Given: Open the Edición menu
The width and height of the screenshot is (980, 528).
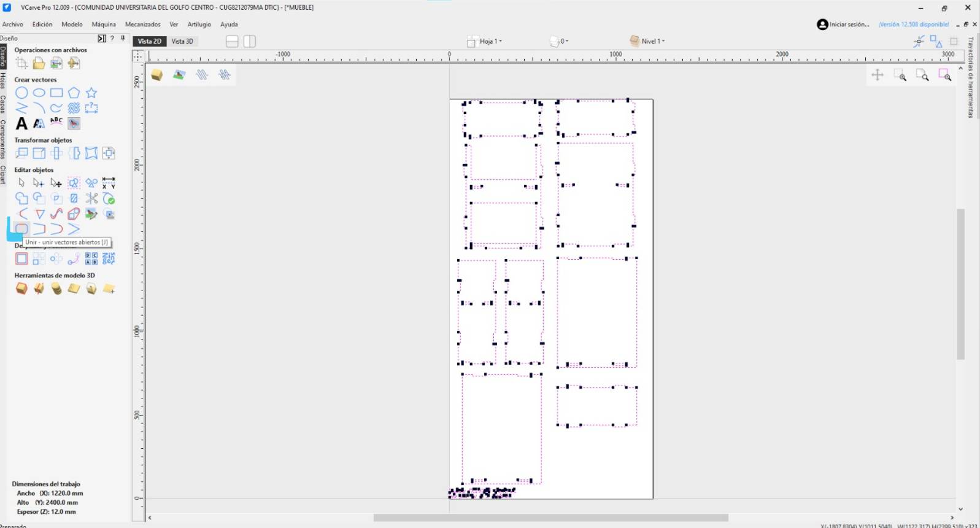Looking at the screenshot, I should tap(42, 25).
